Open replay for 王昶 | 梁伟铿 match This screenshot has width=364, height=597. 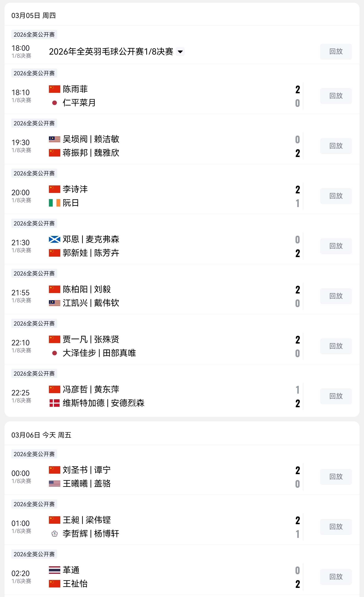pos(336,527)
